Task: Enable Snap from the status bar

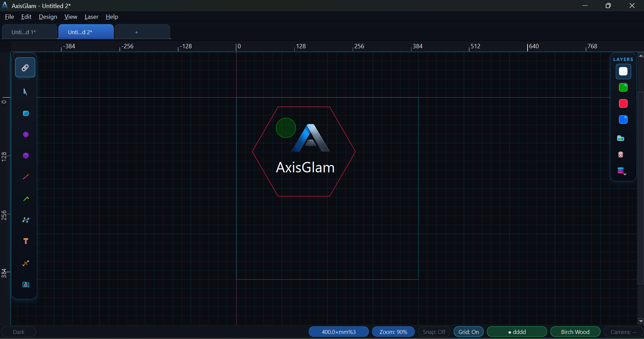Action: pos(434,332)
